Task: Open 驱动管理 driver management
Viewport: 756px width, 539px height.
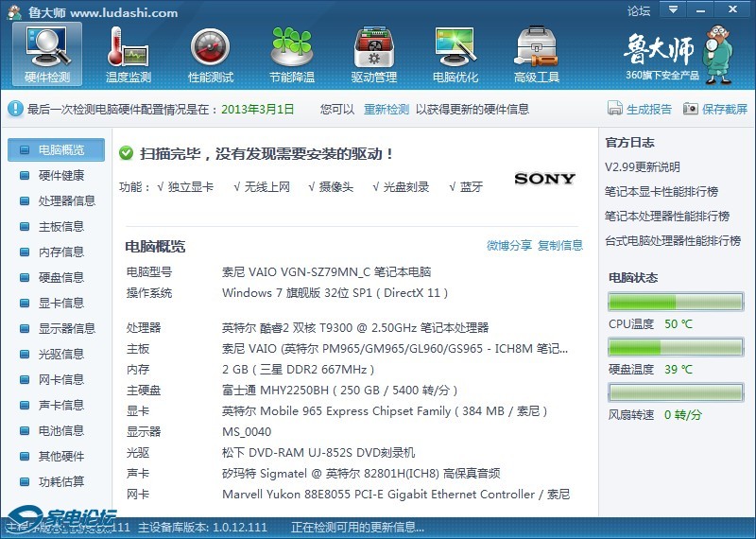Action: click(x=373, y=54)
